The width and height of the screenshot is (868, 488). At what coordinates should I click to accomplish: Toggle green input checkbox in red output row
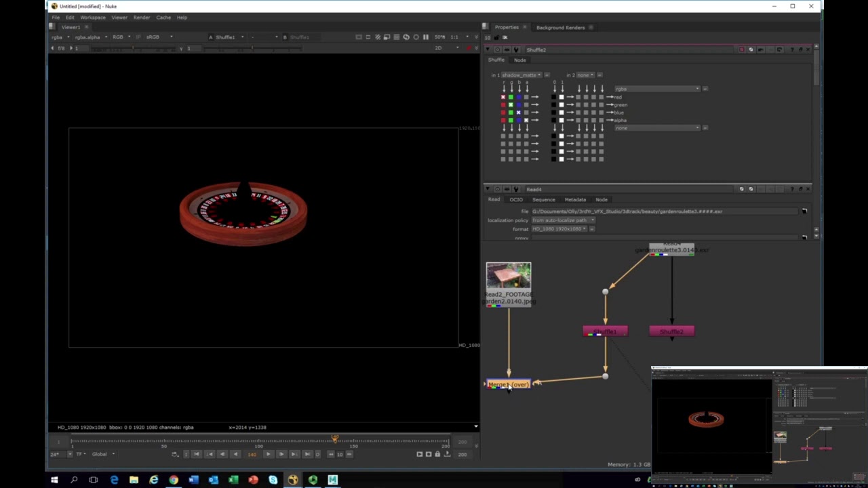[x=511, y=97]
